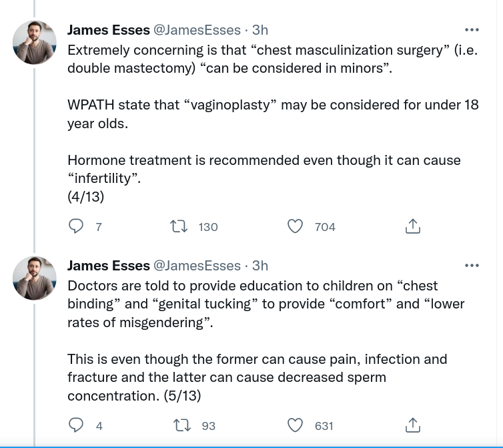Viewport: 503px width, 448px height.
Task: Reply to the 5/13 tweet
Action: click(77, 425)
